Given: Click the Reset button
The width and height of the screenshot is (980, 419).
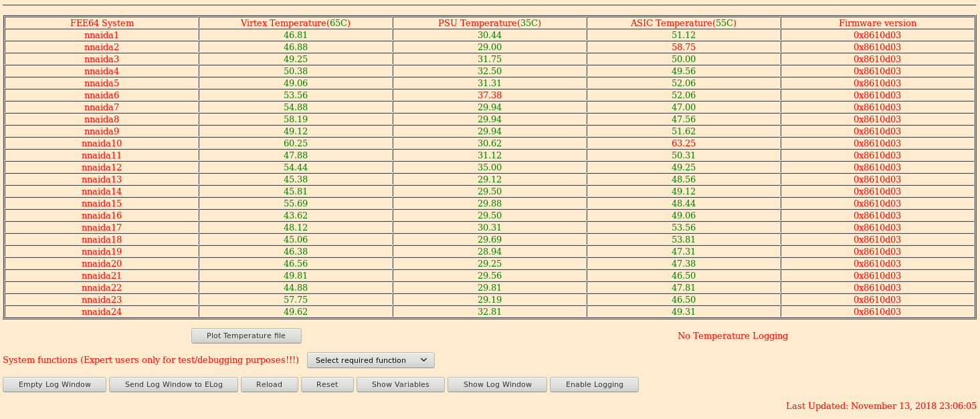Looking at the screenshot, I should click(327, 384).
